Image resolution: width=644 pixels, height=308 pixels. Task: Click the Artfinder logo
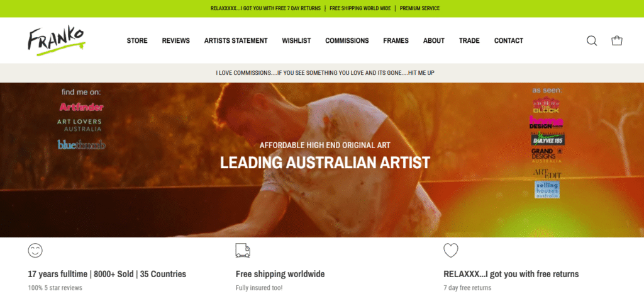click(81, 107)
